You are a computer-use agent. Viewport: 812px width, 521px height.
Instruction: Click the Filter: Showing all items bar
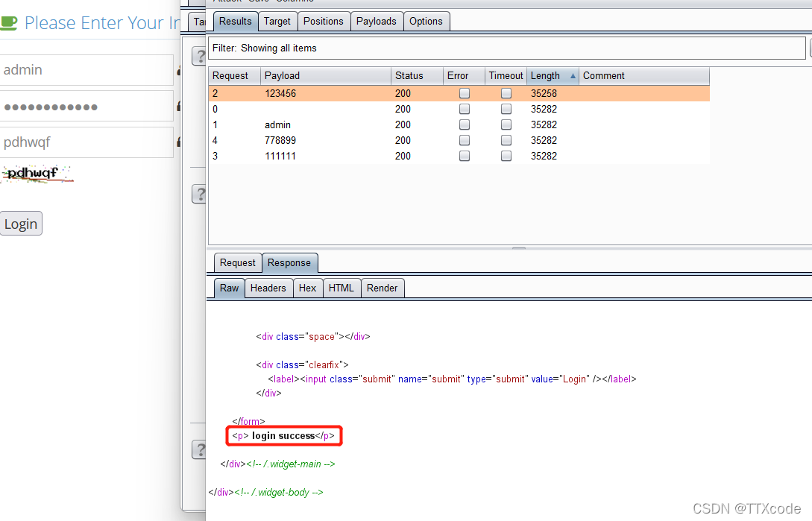coord(506,48)
